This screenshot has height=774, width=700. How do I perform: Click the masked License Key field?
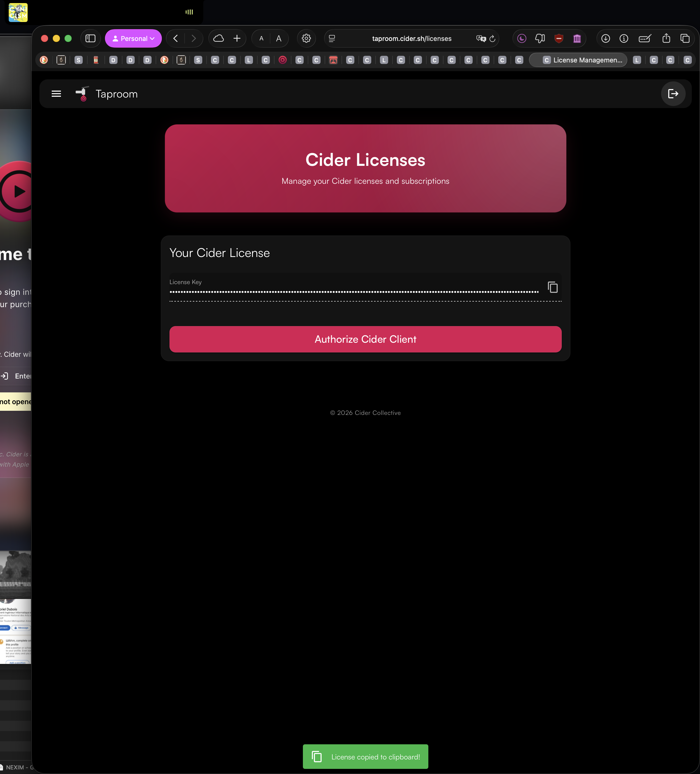353,292
